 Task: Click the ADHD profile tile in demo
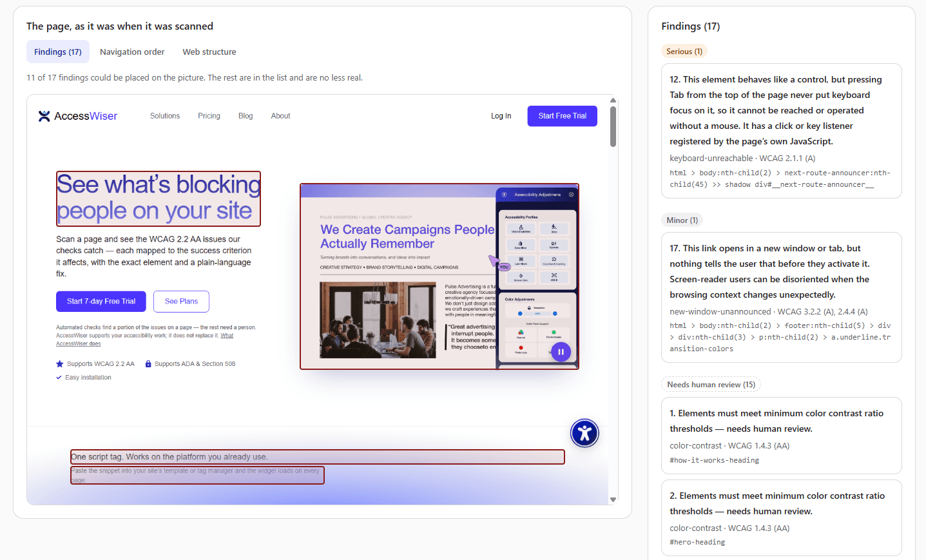(554, 277)
